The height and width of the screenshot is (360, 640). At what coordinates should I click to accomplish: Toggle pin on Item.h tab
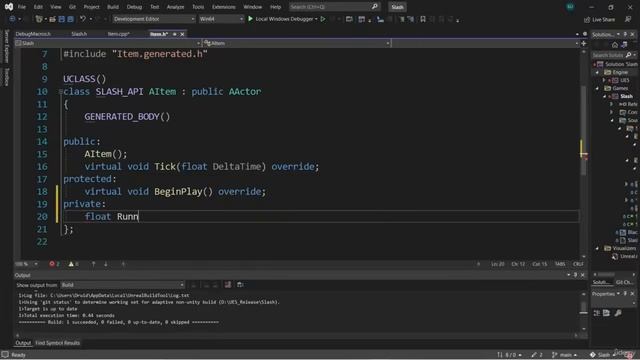(175, 34)
